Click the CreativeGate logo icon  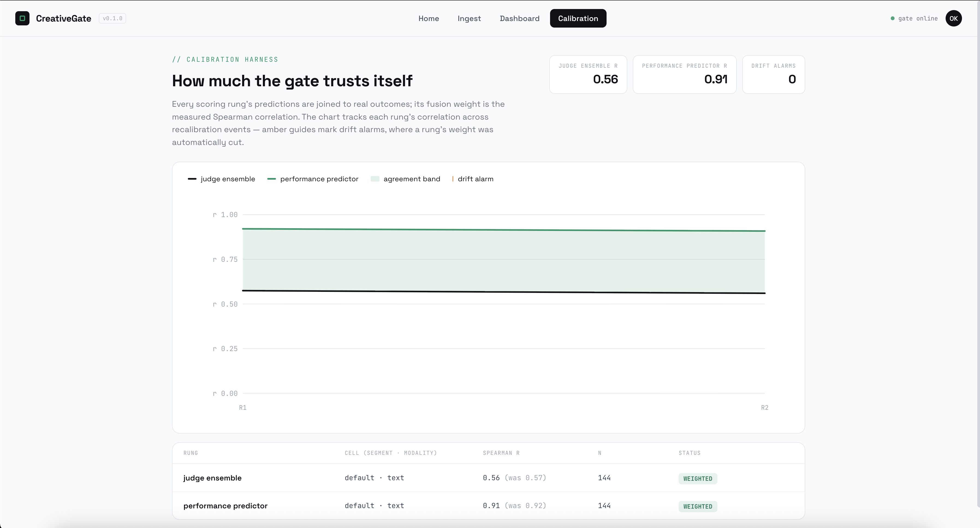coord(22,18)
